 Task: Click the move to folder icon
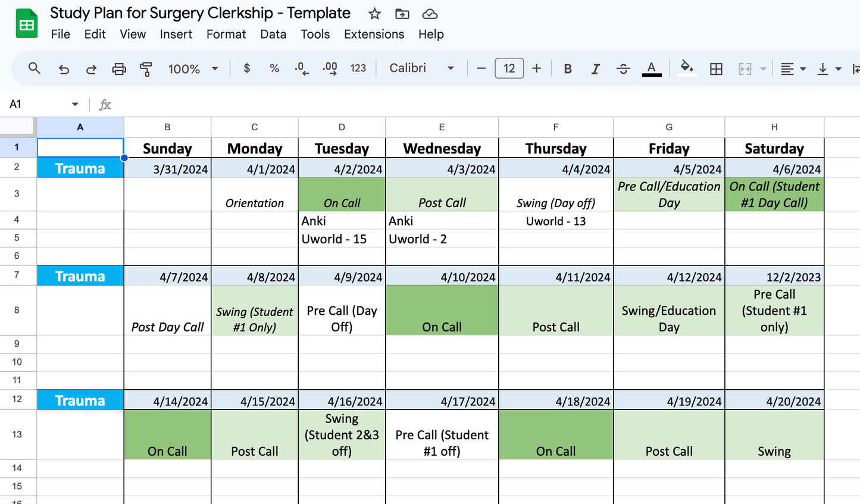(x=402, y=14)
